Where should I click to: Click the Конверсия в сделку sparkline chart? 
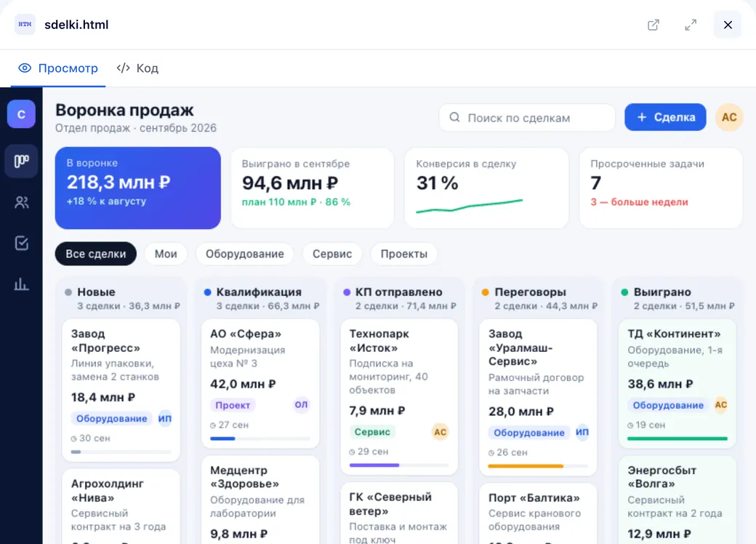click(469, 206)
